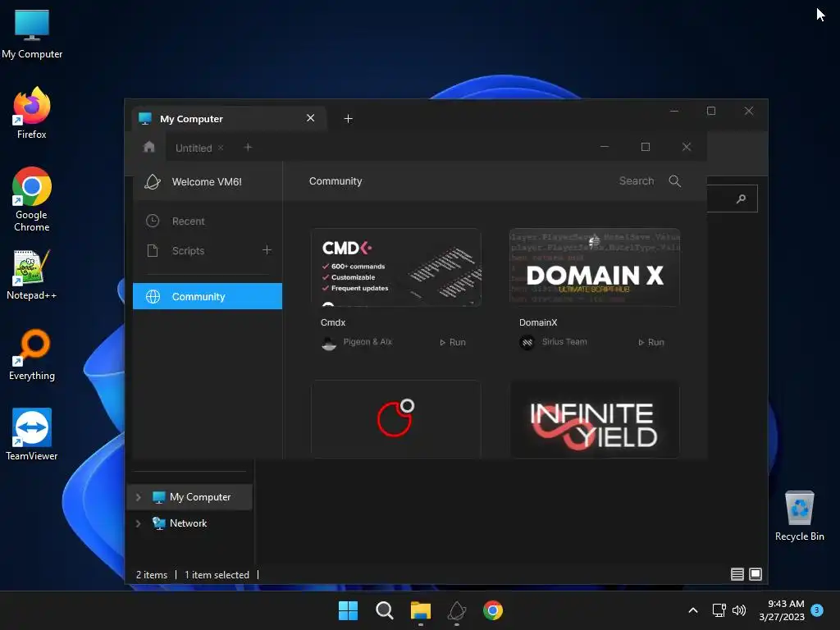
Task: Open the Windows Start menu
Action: [x=348, y=610]
